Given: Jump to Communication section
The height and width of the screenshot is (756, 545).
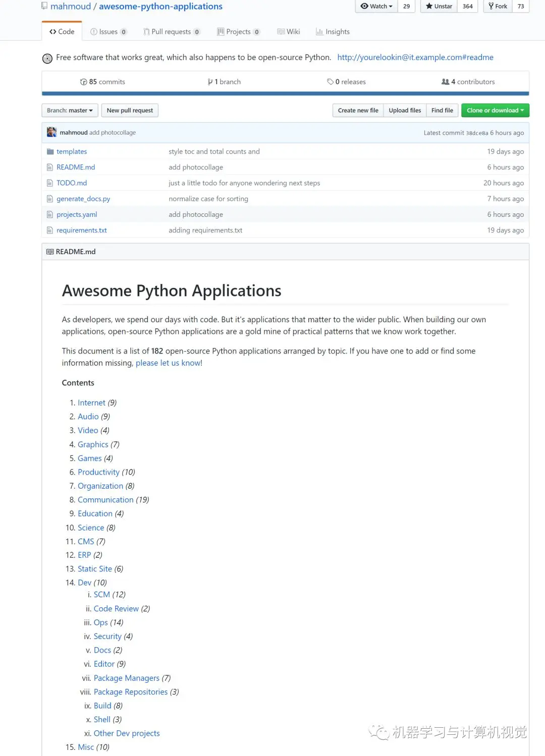Looking at the screenshot, I should click(105, 500).
